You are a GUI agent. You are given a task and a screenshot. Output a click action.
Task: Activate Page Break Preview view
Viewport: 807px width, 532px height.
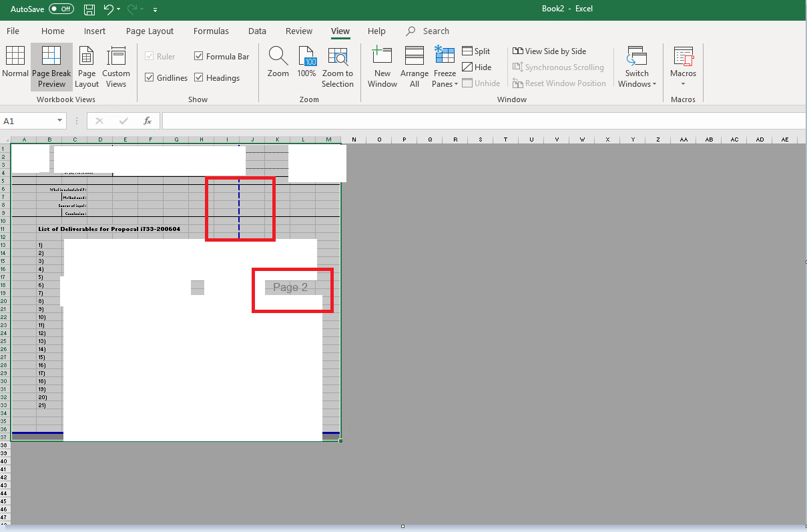pyautogui.click(x=51, y=67)
